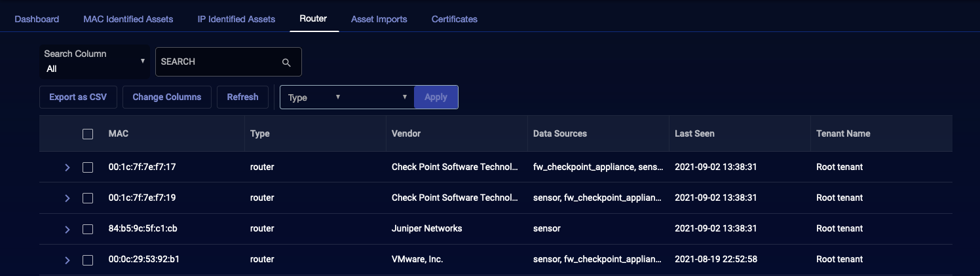Image resolution: width=980 pixels, height=276 pixels.
Task: Open the MAC Identified Assets tab
Action: [128, 19]
